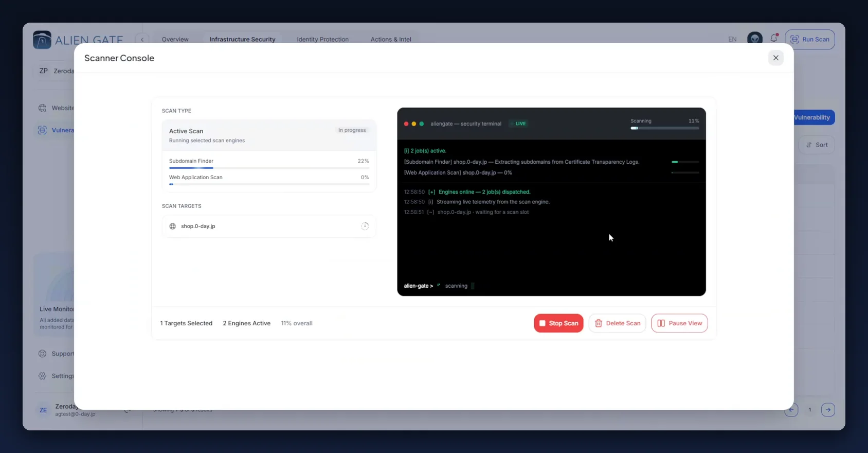Click the LIVE badge in terminal header
Image resolution: width=868 pixels, height=453 pixels.
[518, 124]
